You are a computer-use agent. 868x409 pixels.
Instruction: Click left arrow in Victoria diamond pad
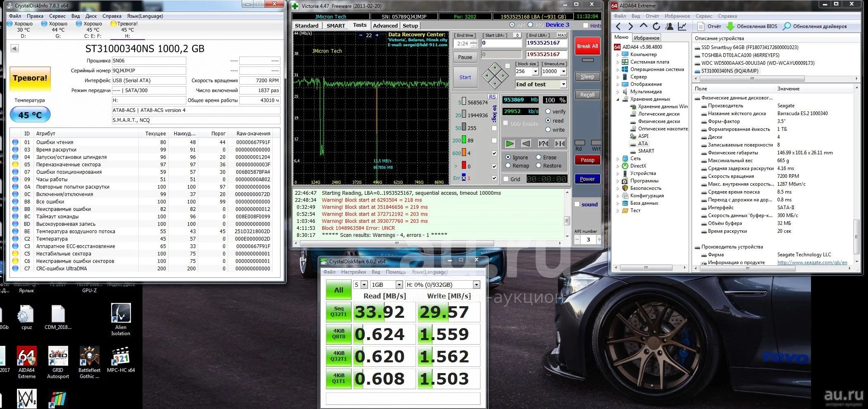tap(487, 76)
